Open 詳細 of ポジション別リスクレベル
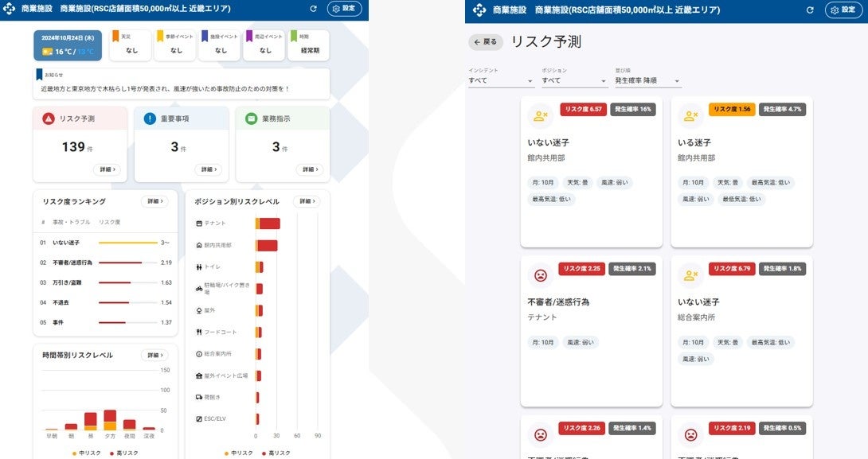The height and width of the screenshot is (459, 868). pos(307,201)
